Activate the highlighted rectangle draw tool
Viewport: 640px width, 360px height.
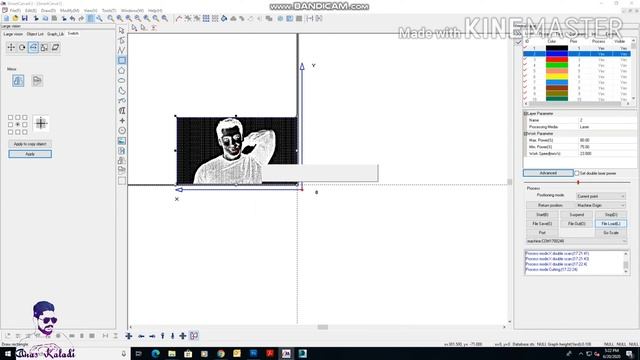click(x=122, y=60)
